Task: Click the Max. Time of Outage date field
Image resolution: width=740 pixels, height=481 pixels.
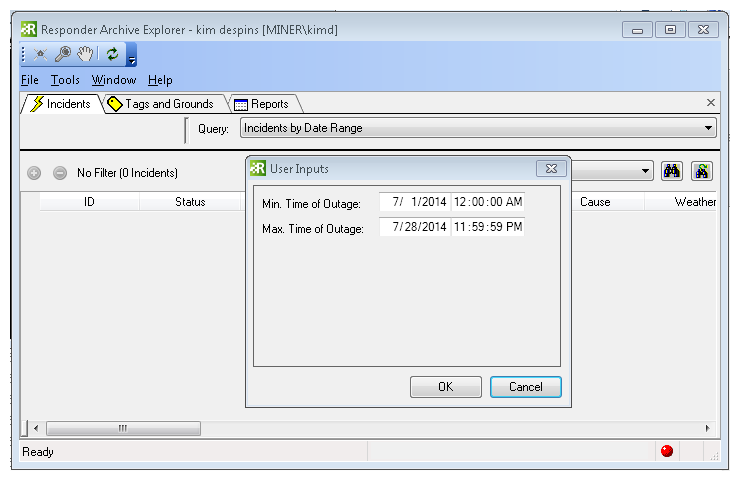Action: (x=415, y=227)
